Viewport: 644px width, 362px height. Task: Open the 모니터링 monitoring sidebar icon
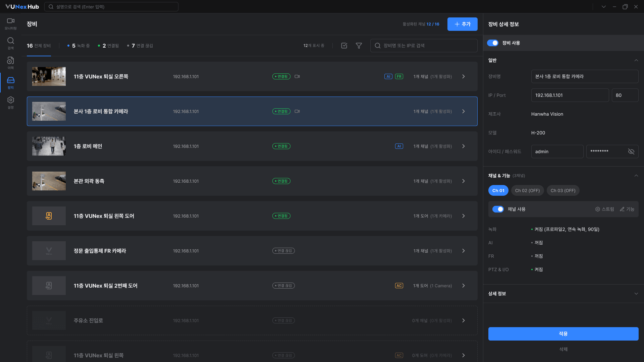(11, 24)
